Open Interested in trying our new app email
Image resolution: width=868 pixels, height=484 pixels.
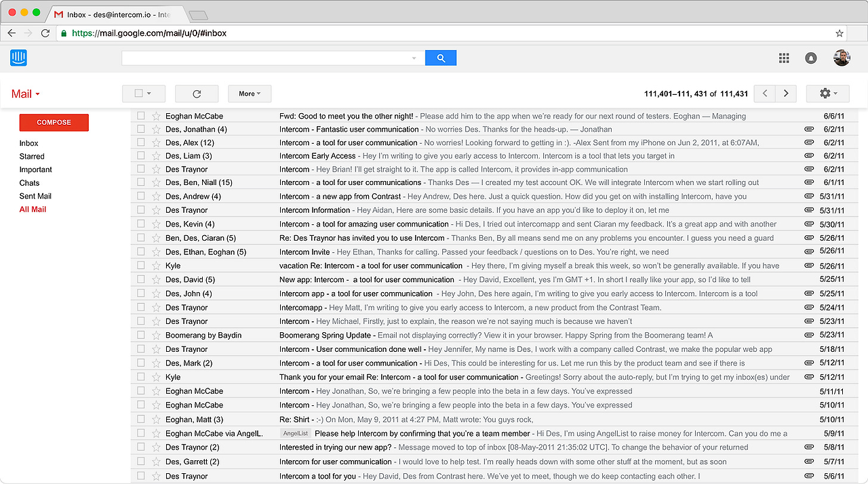336,447
